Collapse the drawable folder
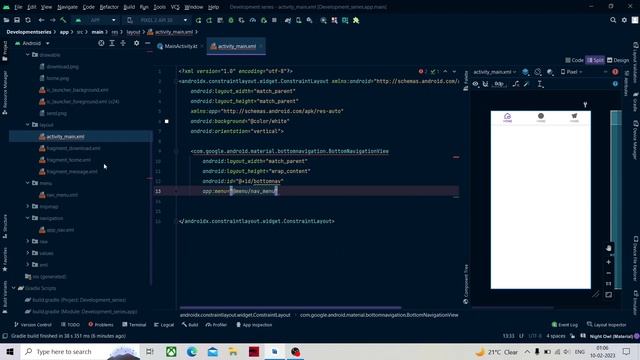The width and height of the screenshot is (640, 360). point(28,54)
